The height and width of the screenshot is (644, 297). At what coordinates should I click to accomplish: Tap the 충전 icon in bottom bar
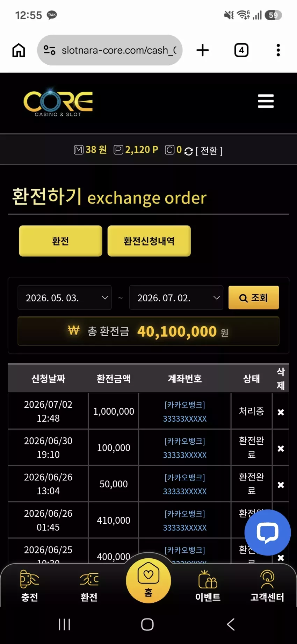pyautogui.click(x=30, y=586)
